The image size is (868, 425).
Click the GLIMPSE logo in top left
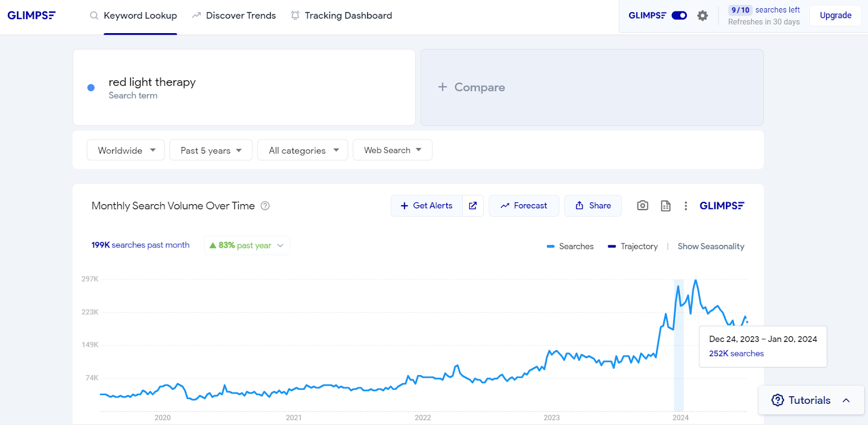click(31, 16)
